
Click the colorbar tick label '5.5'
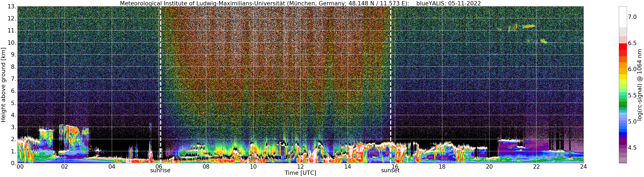(x=632, y=95)
